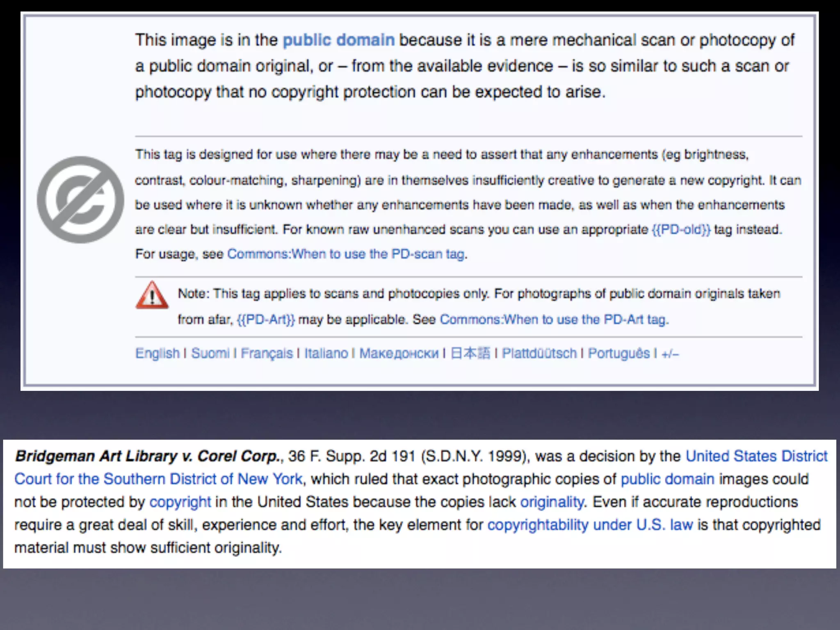840x630 pixels.
Task: Choose Македонски language link
Action: (x=399, y=353)
